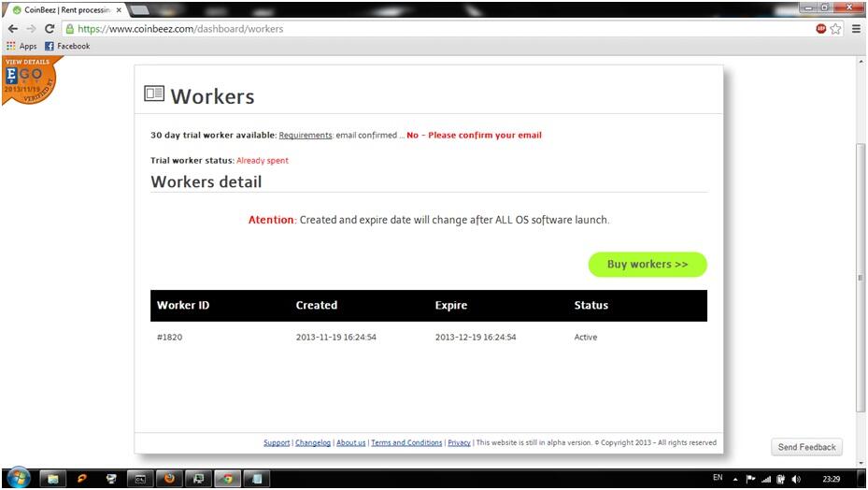Click the Workers page heading icon
This screenshot has width=868, height=490.
tap(154, 94)
